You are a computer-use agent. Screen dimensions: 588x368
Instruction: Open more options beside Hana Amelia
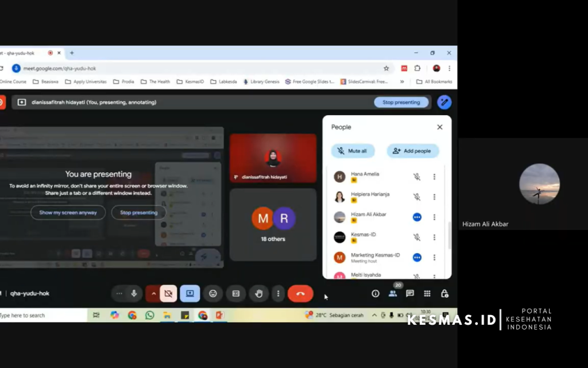point(434,177)
